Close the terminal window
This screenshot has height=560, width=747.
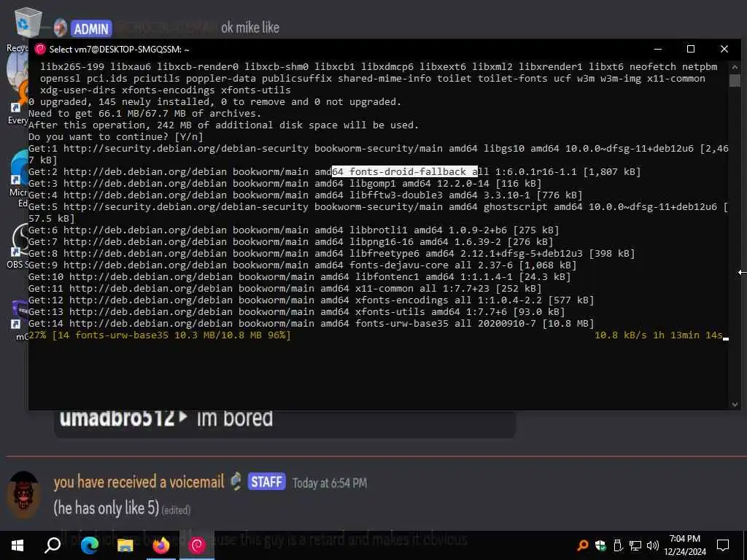[724, 49]
